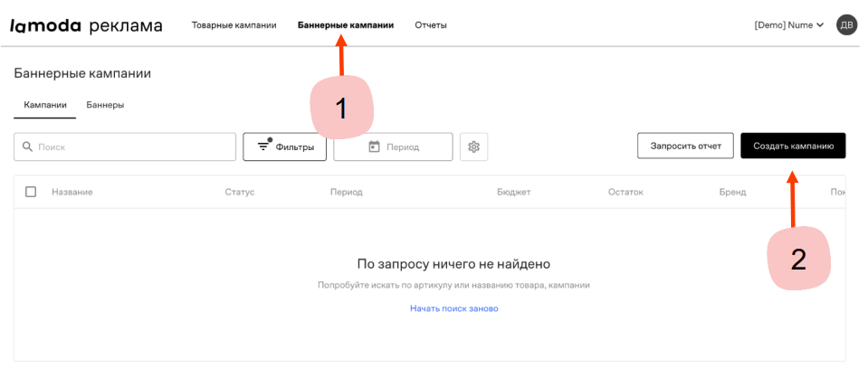This screenshot has height=369, width=868.
Task: Click the calendar icon in the Период field
Action: 374,147
